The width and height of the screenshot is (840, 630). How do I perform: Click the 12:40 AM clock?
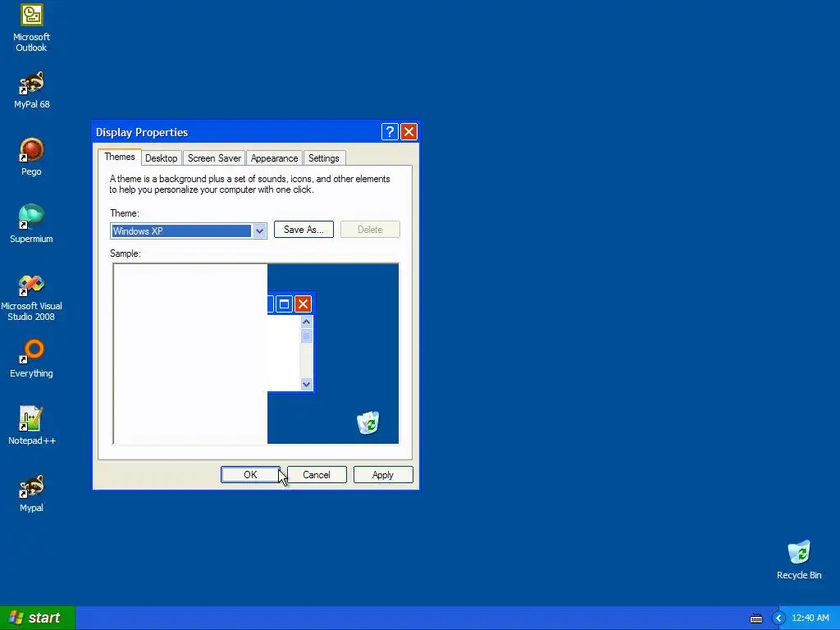pyautogui.click(x=810, y=618)
